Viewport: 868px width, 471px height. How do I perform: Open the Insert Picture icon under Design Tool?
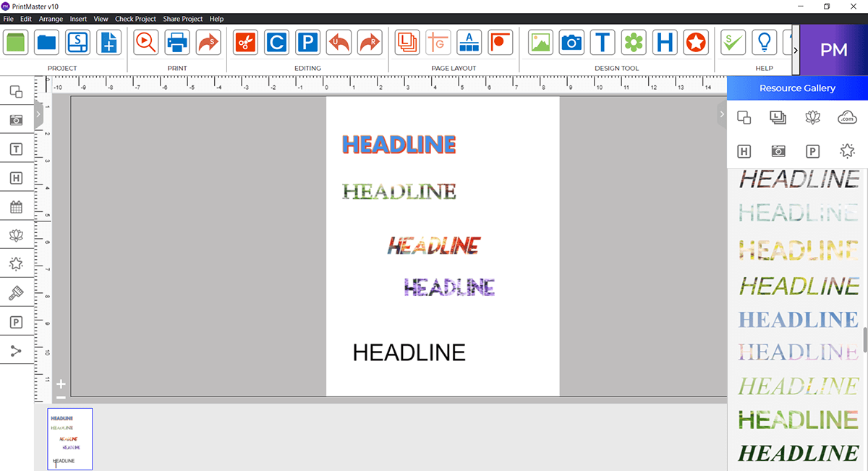(540, 42)
